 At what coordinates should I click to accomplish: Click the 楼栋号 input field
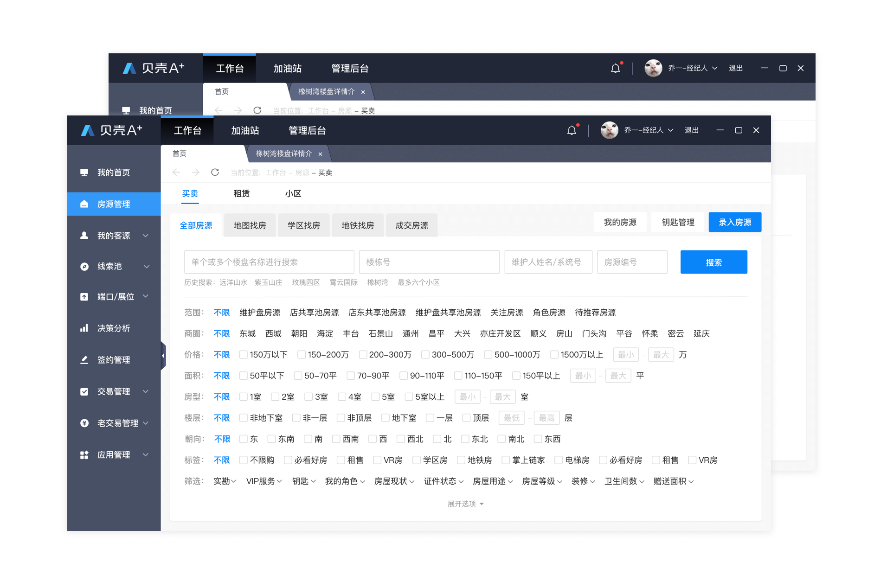(x=429, y=262)
